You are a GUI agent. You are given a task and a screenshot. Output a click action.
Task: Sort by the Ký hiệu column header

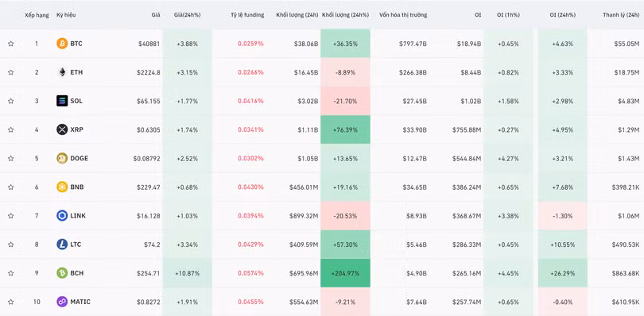(x=66, y=15)
